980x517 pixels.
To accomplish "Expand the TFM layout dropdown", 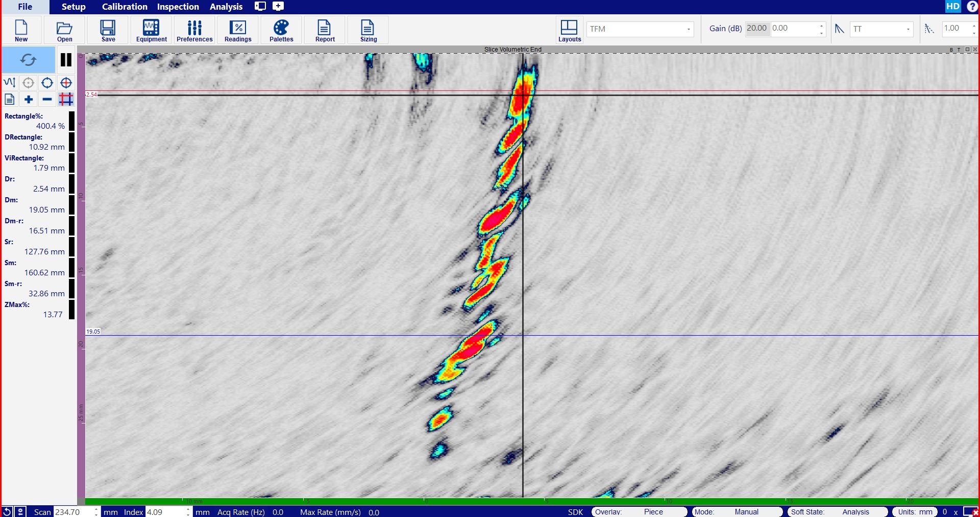I will click(689, 29).
